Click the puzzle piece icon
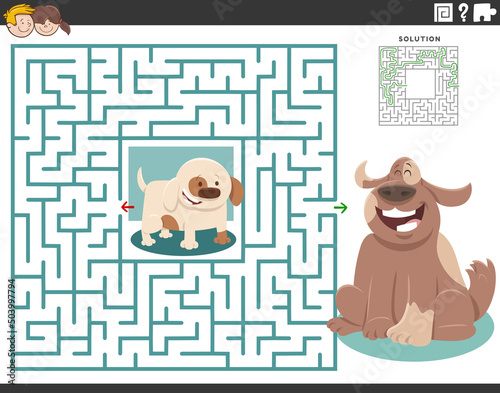Screen dimensions: 500x393 coord(484,13)
